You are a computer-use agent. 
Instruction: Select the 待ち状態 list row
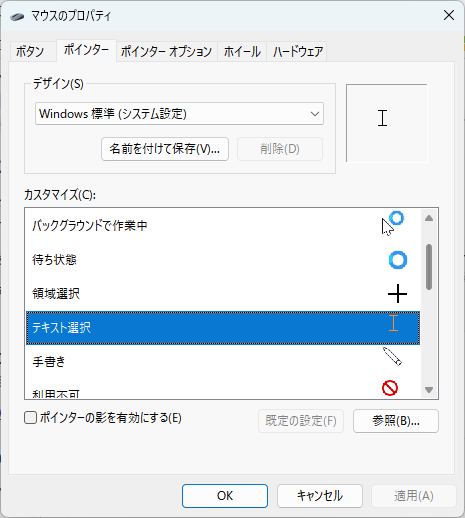(223, 260)
